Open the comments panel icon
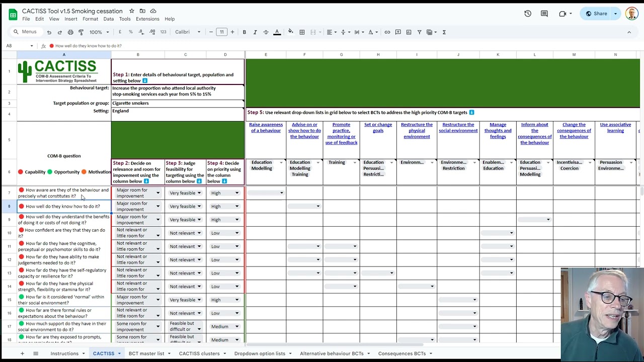Image resolution: width=644 pixels, height=362 pixels. [x=544, y=14]
